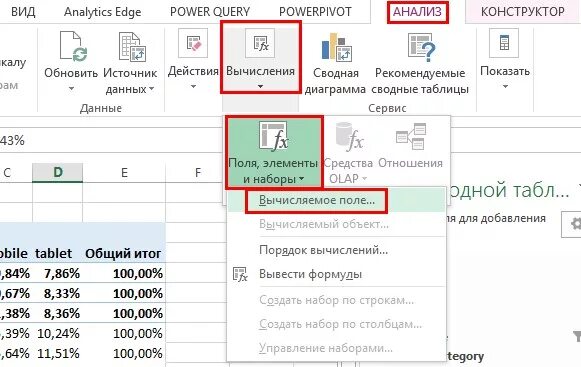The height and width of the screenshot is (367, 581).
Task: Choose Вычисляемое поле menu item
Action: tap(336, 200)
